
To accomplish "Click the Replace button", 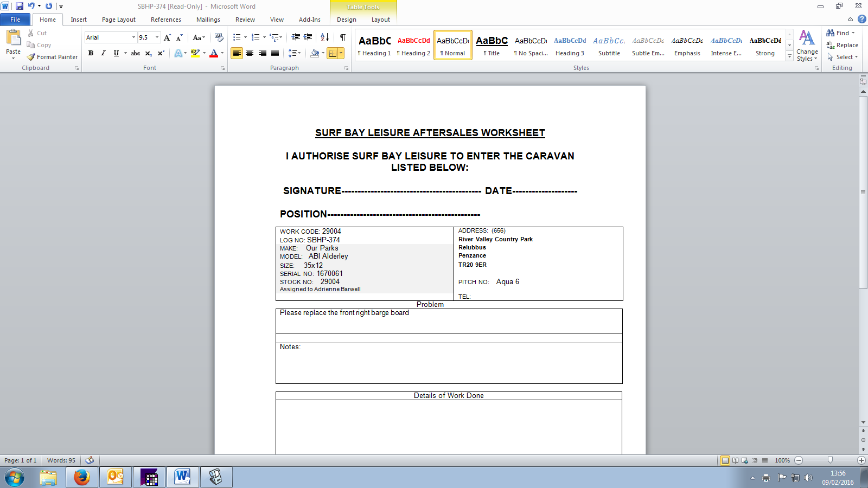I will click(x=843, y=45).
